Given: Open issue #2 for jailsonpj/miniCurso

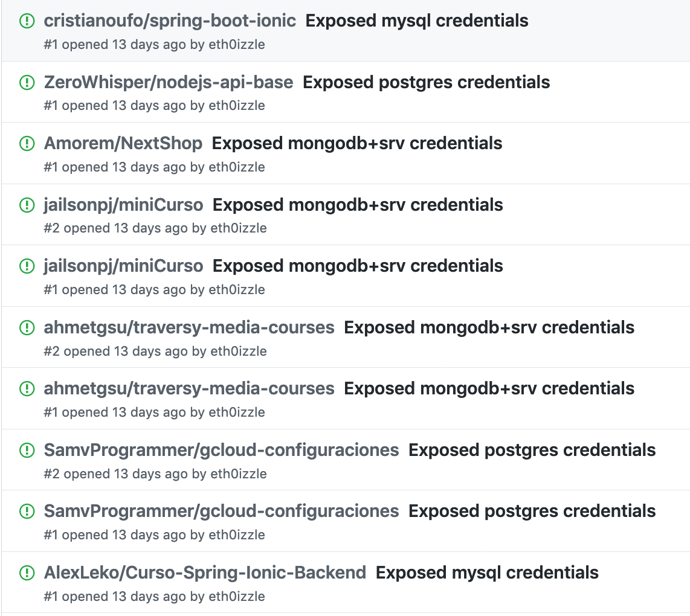Looking at the screenshot, I should pos(357,205).
